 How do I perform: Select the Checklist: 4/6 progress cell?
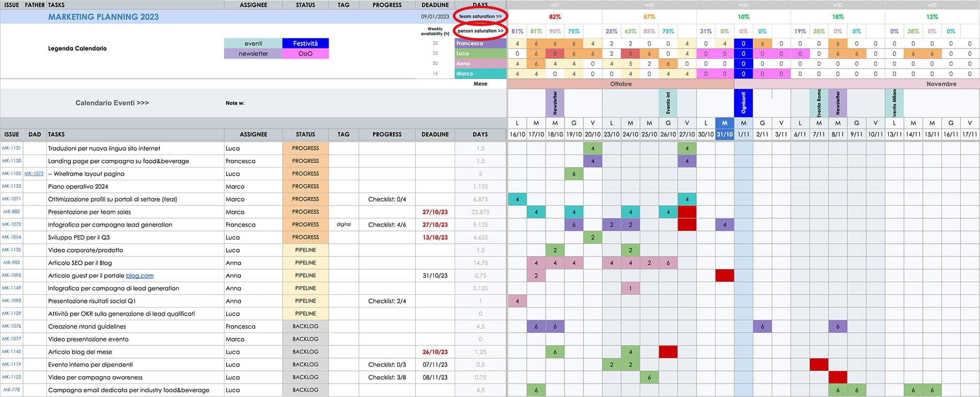pyautogui.click(x=387, y=225)
